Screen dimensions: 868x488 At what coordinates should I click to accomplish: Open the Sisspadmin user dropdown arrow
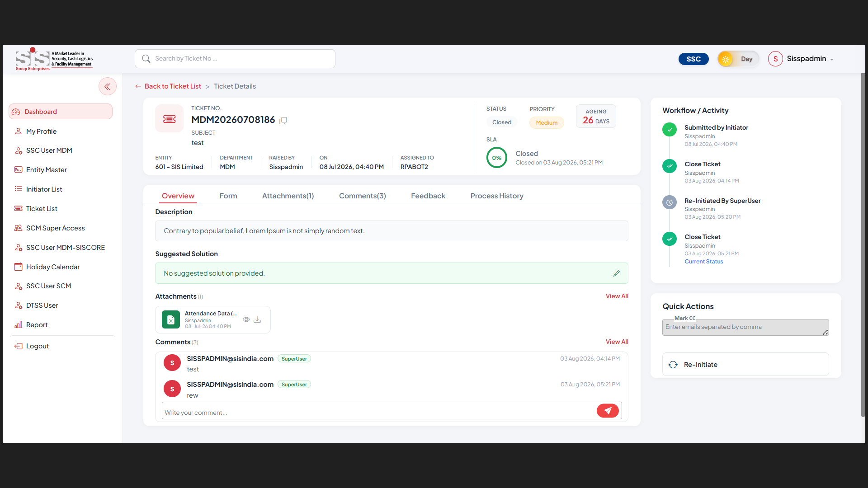(832, 60)
